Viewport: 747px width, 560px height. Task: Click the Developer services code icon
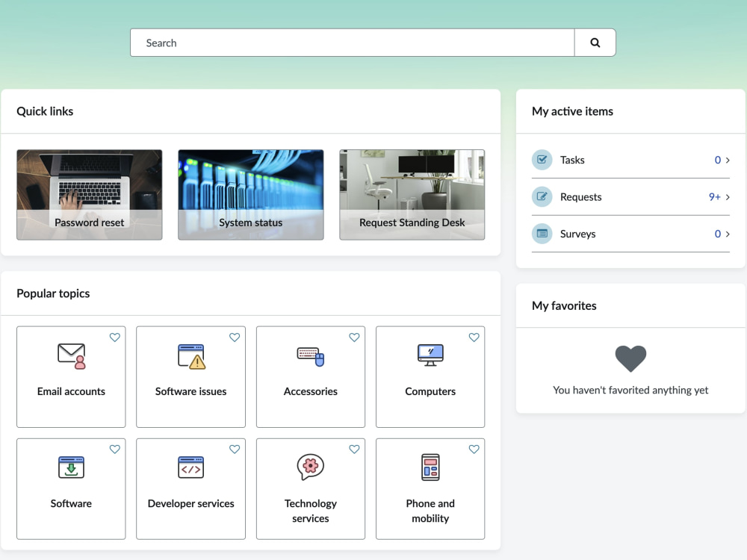click(x=190, y=467)
